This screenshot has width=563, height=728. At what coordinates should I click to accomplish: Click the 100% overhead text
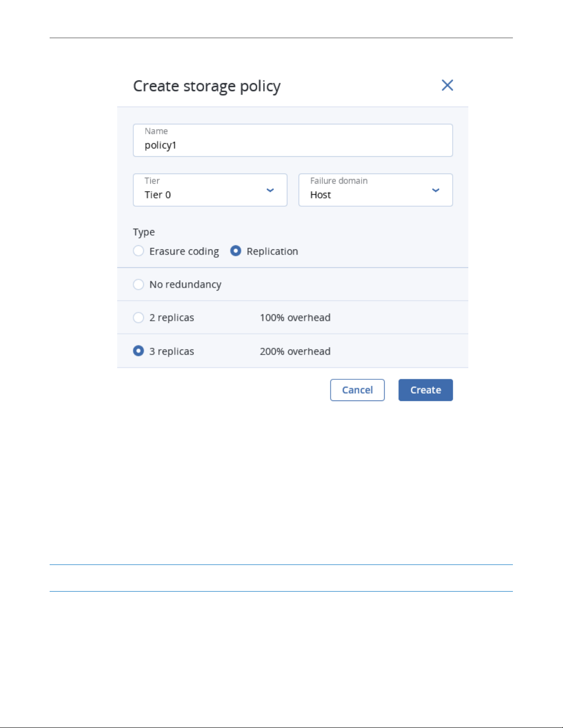(x=295, y=317)
